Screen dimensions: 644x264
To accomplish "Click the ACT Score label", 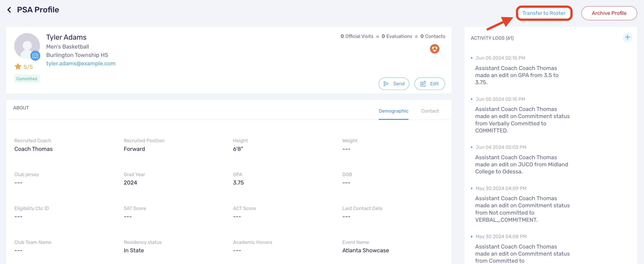I will click(244, 208).
